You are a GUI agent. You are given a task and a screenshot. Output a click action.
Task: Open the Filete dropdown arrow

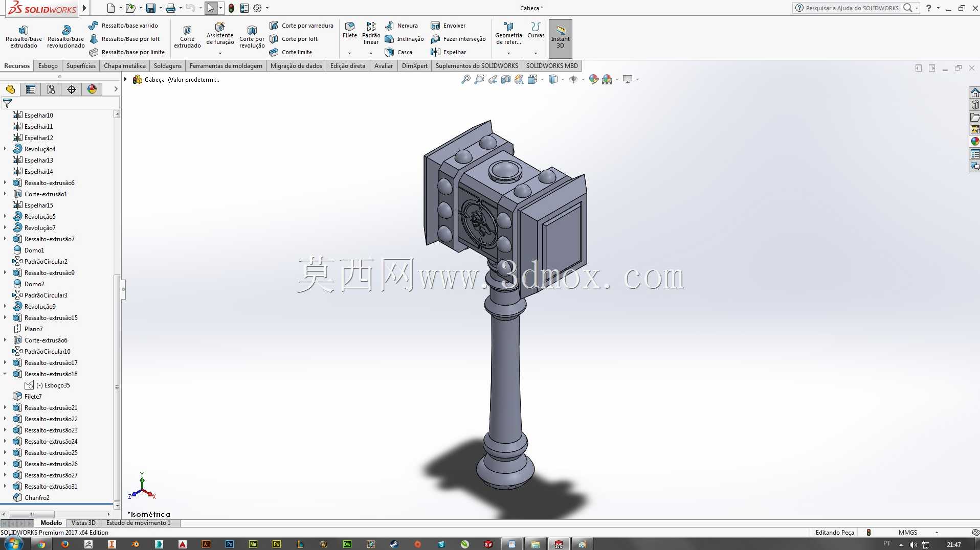(350, 53)
